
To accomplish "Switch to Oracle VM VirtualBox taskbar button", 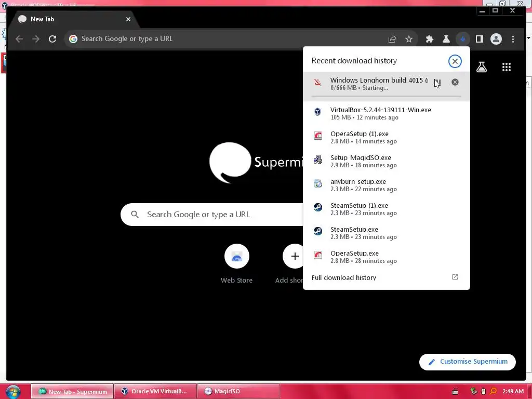I will 155,391.
